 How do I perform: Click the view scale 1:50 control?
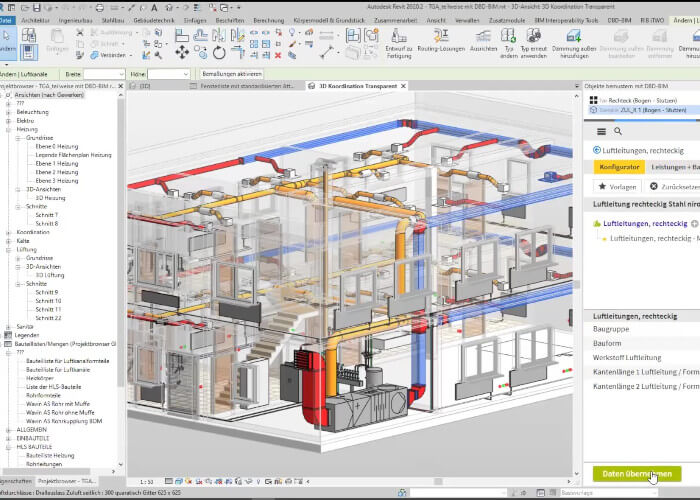coord(146,482)
